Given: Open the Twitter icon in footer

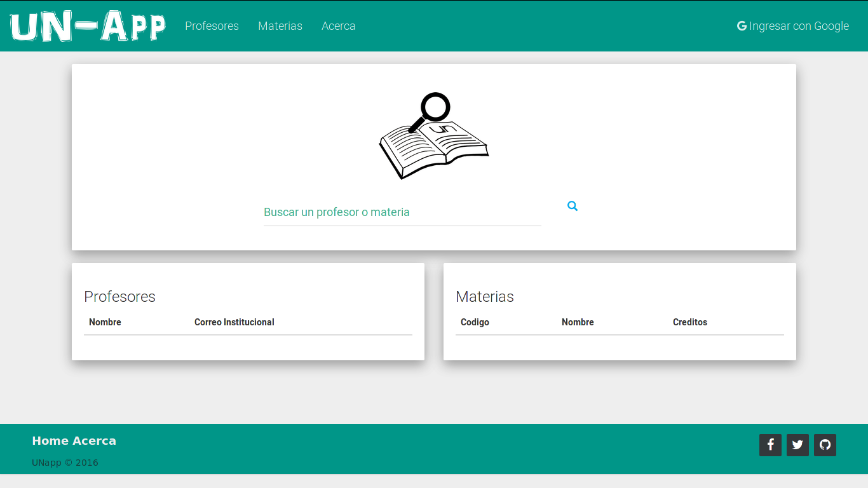Looking at the screenshot, I should coord(797,445).
